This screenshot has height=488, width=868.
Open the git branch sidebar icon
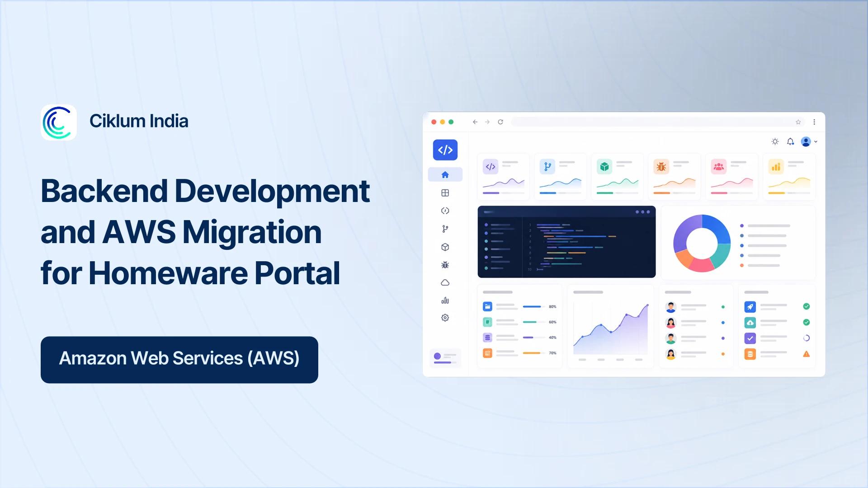[445, 229]
